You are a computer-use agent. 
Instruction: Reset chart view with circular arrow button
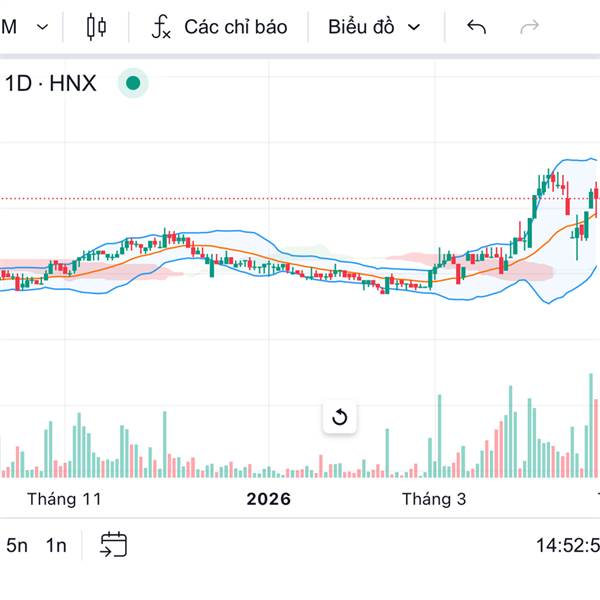[340, 417]
